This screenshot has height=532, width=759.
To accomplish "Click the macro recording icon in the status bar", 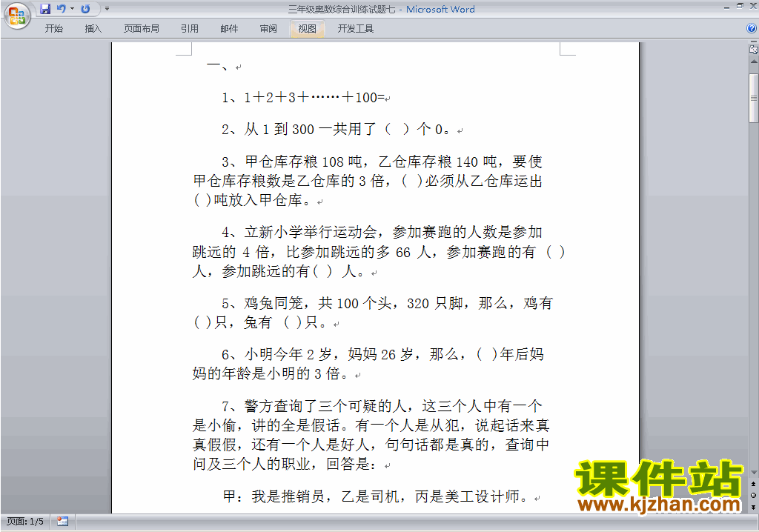I will pos(62,522).
